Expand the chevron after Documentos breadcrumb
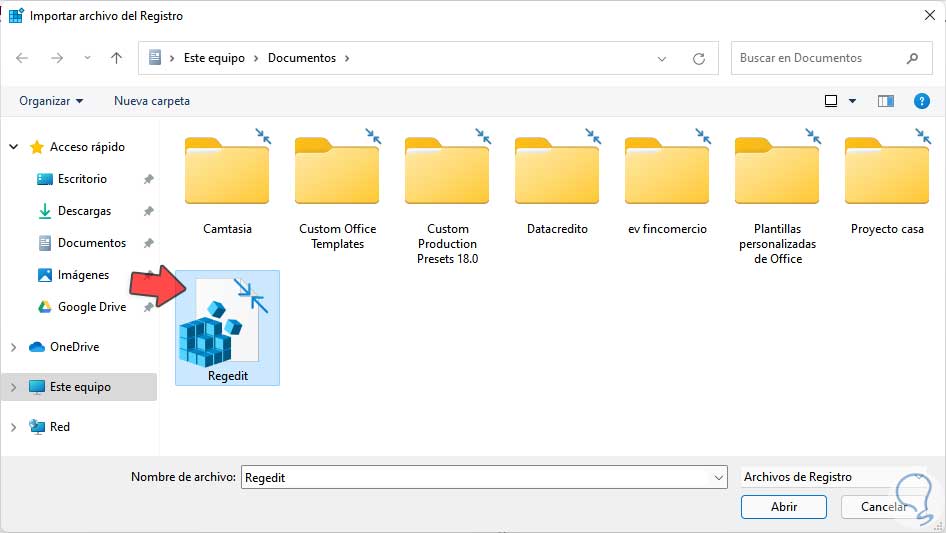 tap(347, 58)
